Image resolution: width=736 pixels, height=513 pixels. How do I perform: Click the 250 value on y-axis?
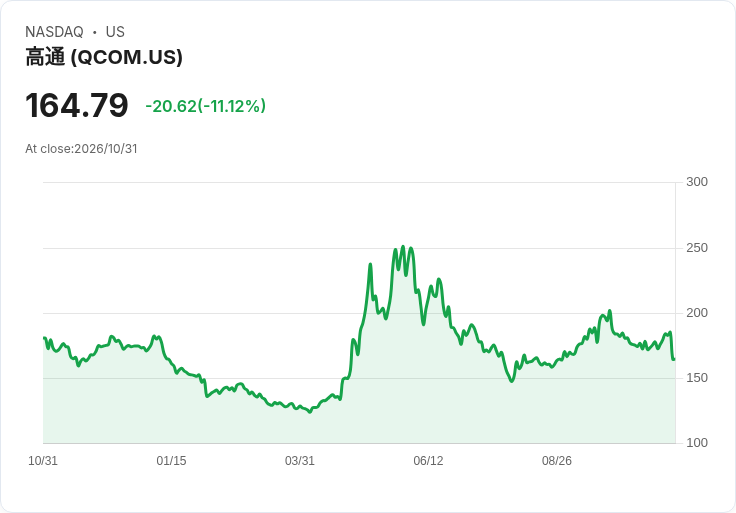[697, 248]
